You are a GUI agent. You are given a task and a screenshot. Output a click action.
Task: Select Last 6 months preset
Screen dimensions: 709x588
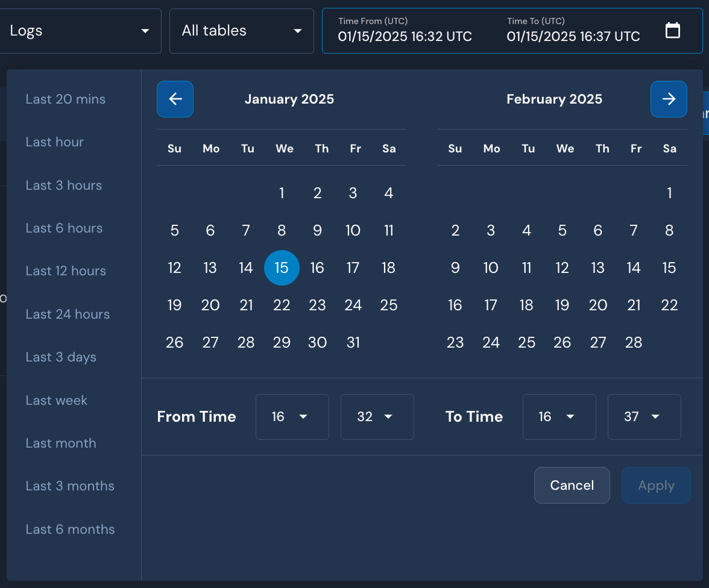pos(70,529)
